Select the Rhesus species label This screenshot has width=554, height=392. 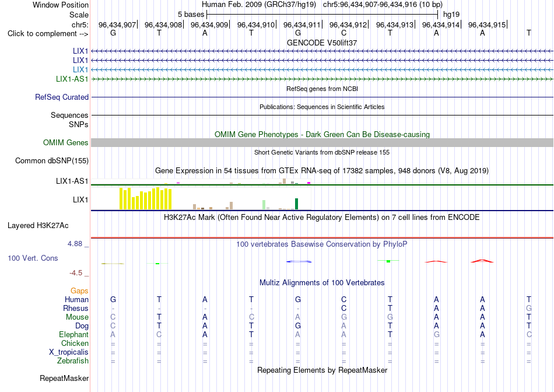pyautogui.click(x=76, y=308)
